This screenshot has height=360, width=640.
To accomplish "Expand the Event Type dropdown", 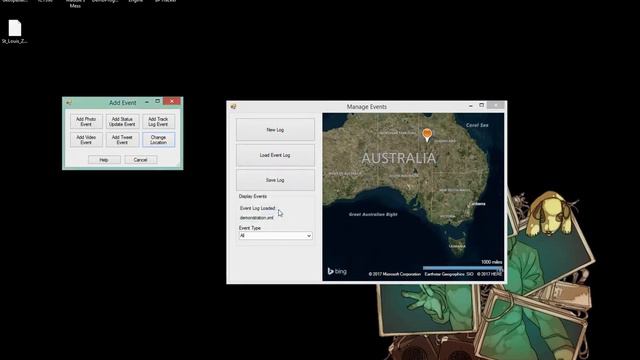I will click(309, 236).
